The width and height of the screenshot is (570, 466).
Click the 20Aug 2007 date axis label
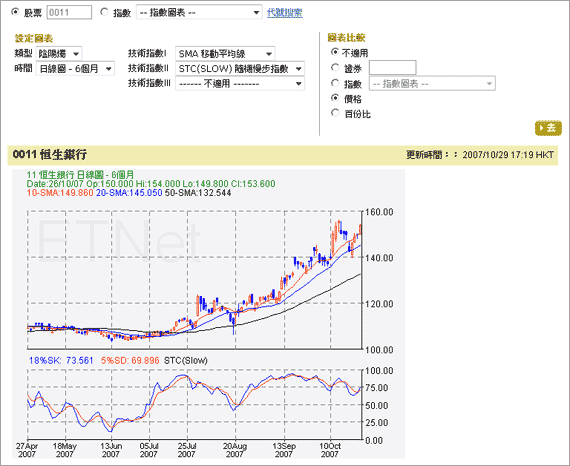[235, 450]
